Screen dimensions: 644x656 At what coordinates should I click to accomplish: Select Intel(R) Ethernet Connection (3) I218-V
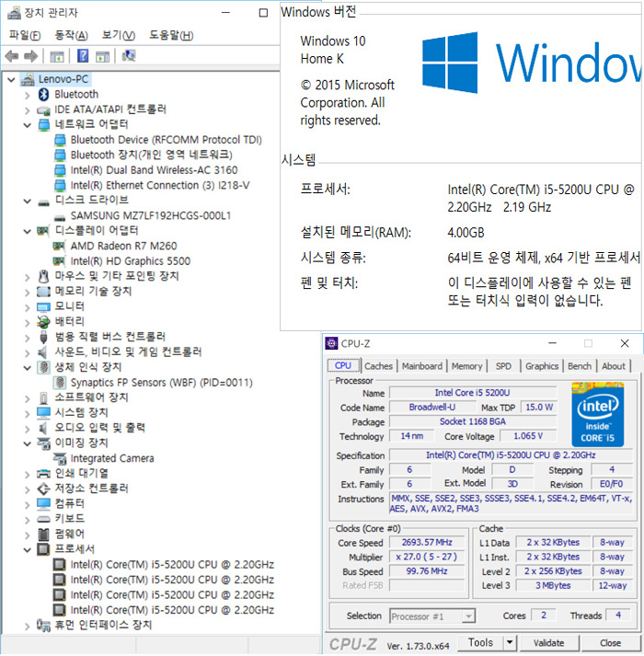click(x=160, y=185)
